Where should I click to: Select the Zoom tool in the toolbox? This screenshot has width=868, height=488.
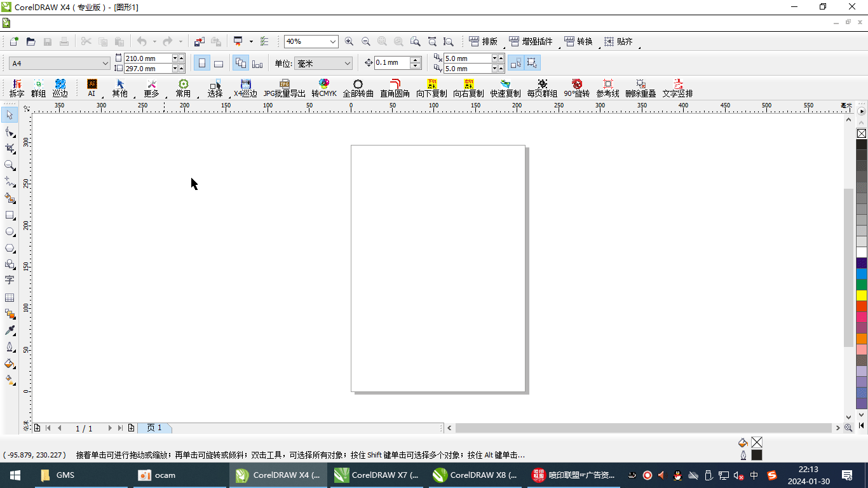[10, 165]
